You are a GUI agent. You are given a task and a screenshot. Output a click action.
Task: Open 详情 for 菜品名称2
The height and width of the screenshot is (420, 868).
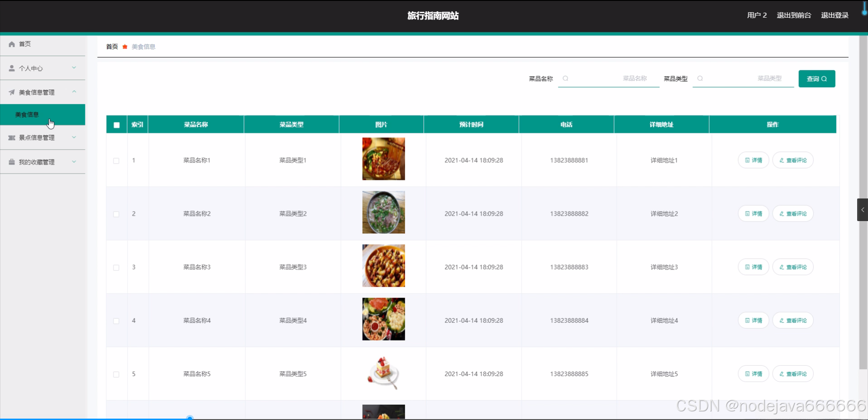(753, 213)
